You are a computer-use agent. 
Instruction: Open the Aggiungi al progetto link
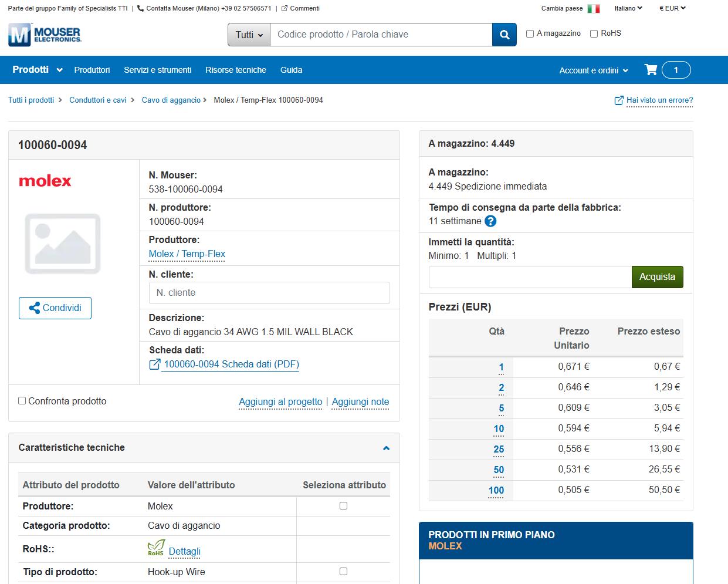coord(280,401)
